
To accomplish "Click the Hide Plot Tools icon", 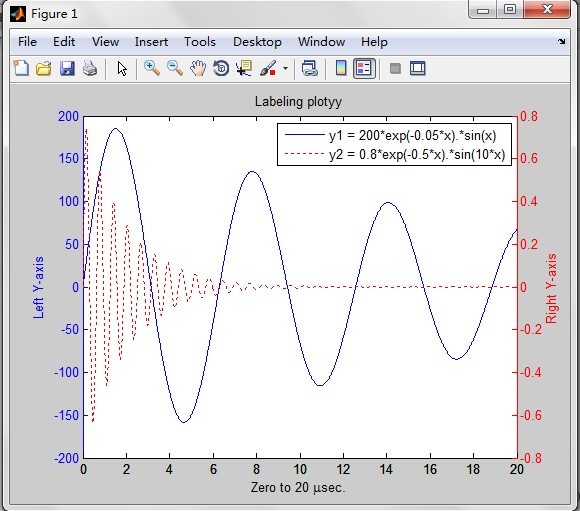I will [395, 68].
